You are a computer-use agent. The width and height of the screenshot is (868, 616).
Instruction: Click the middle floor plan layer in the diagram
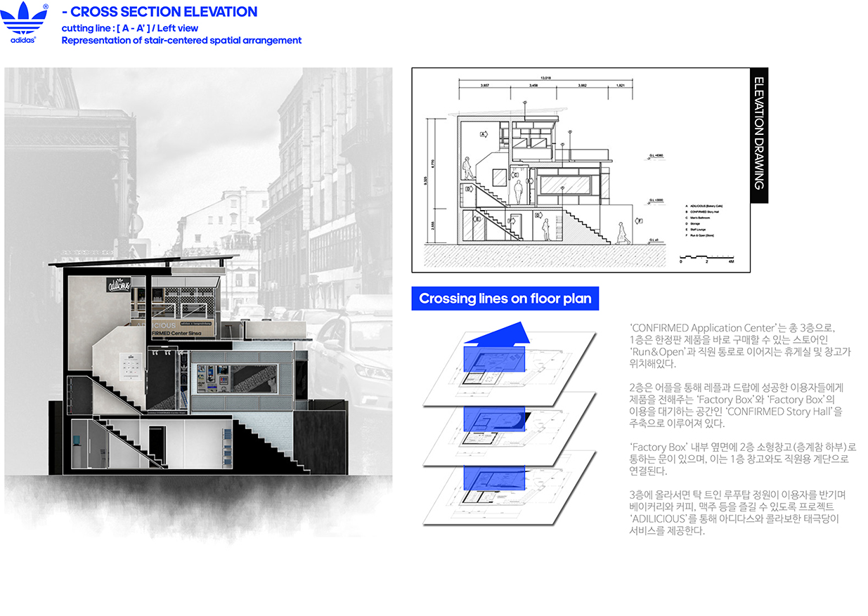tap(509, 428)
